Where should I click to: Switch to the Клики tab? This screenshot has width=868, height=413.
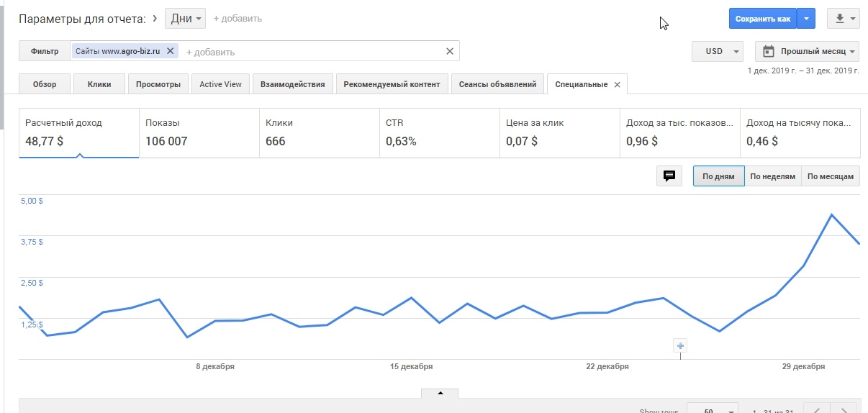[x=99, y=84]
